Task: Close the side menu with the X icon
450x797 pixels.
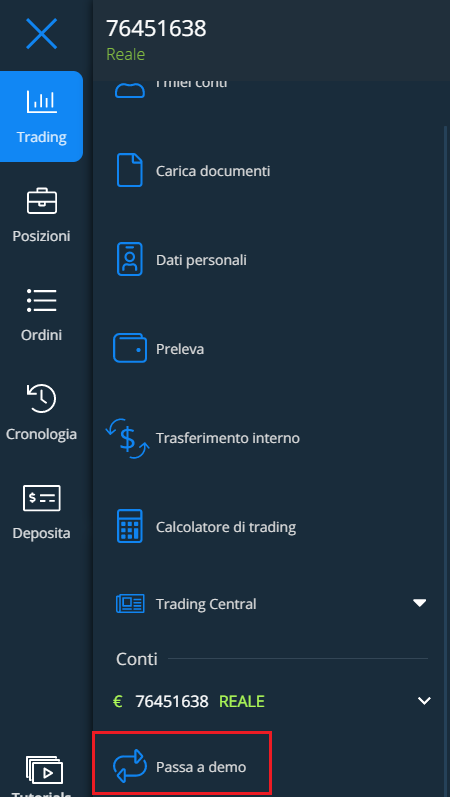Action: click(42, 34)
